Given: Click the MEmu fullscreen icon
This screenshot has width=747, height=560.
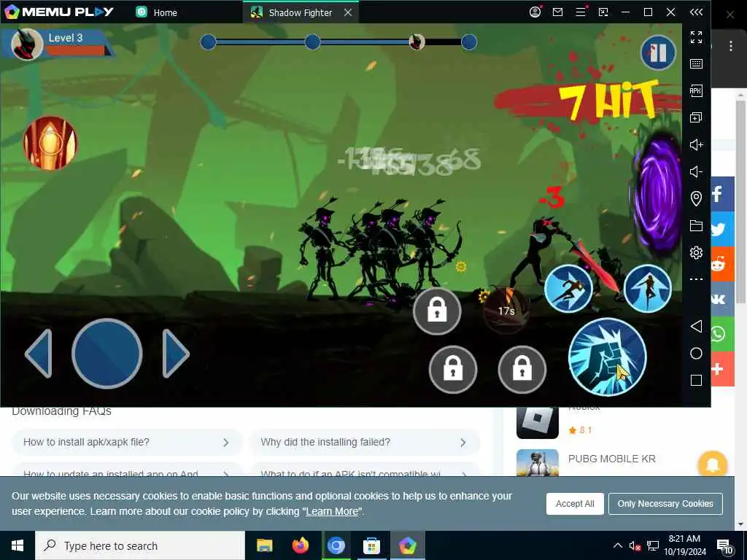Looking at the screenshot, I should 696,36.
